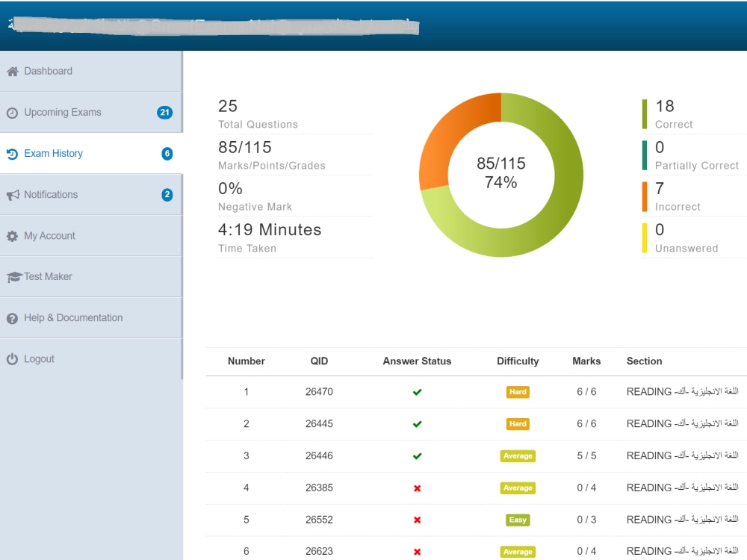Click the 18 Correct count

point(665,106)
